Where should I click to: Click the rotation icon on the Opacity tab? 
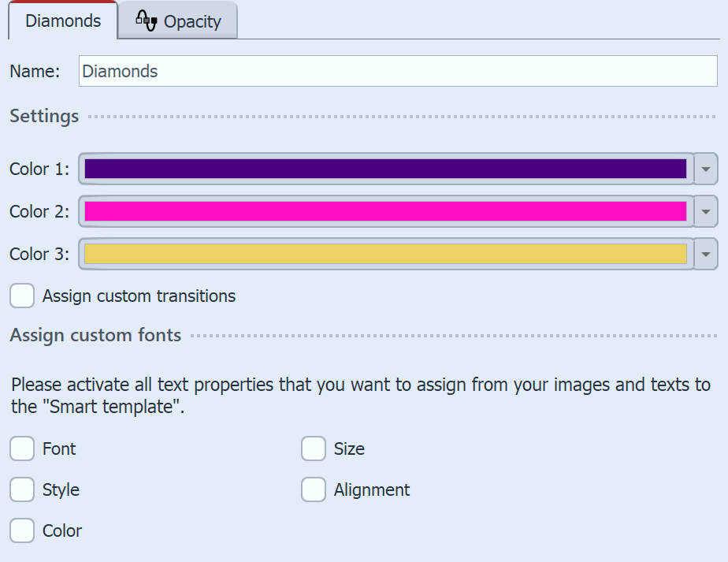point(146,20)
